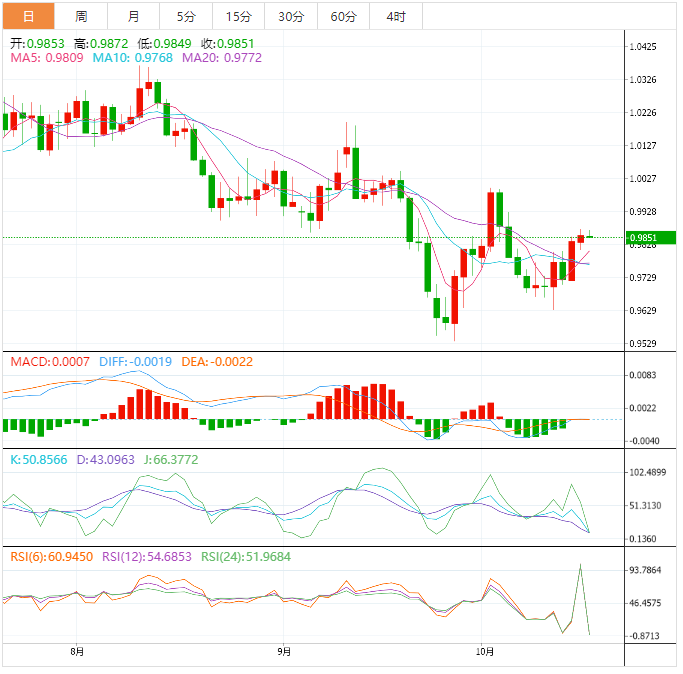Image resolution: width=683 pixels, height=674 pixels.
Task: Click the 0.9629 price axis label
Action: click(643, 311)
